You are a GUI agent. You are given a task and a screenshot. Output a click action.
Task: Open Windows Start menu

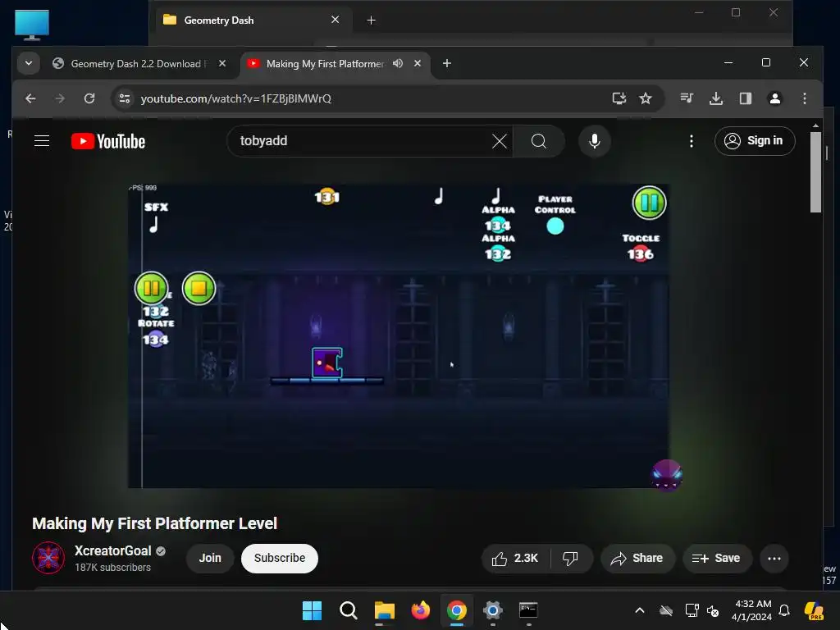[x=312, y=610]
